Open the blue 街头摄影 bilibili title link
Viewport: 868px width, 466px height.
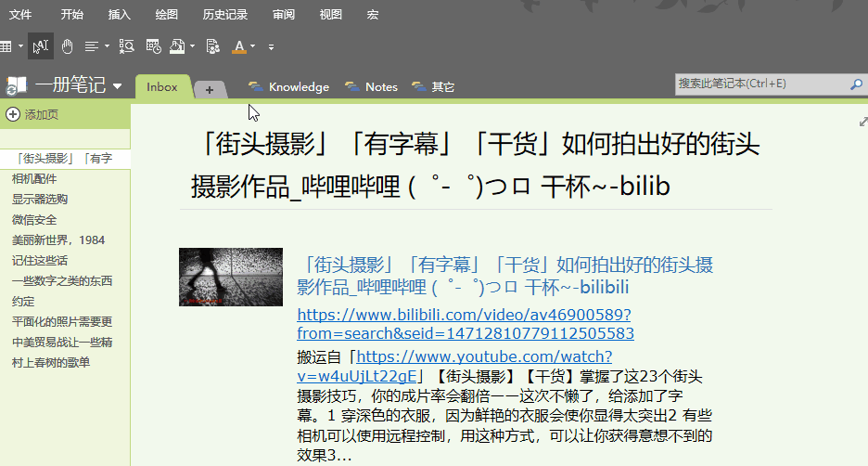point(504,276)
